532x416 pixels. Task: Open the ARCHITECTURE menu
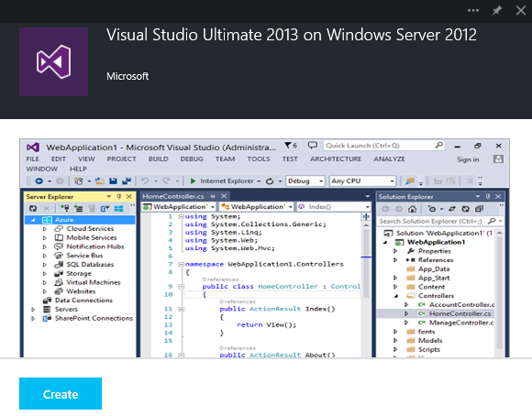pyautogui.click(x=336, y=159)
